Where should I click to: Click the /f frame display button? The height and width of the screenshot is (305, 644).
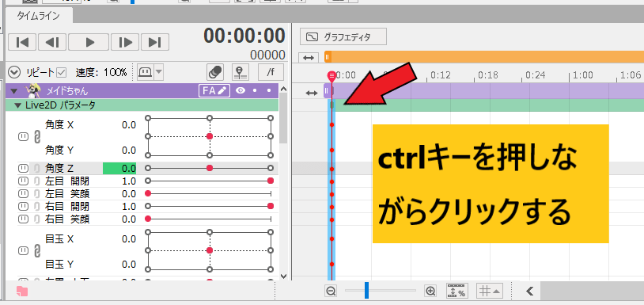coord(271,72)
